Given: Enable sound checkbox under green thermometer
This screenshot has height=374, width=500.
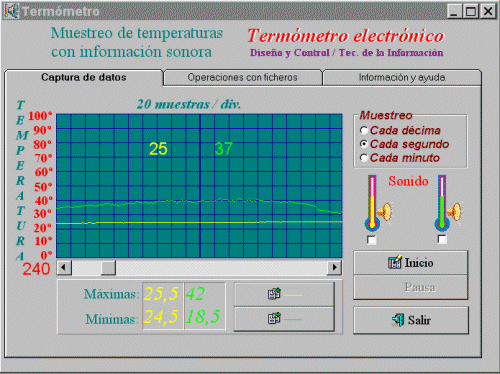Looking at the screenshot, I should (442, 239).
